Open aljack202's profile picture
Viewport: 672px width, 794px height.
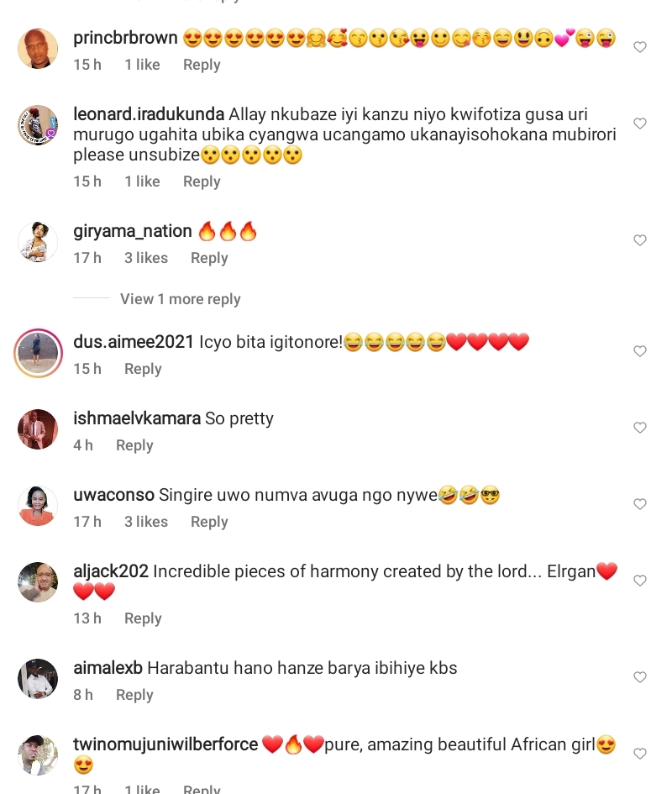pos(38,582)
